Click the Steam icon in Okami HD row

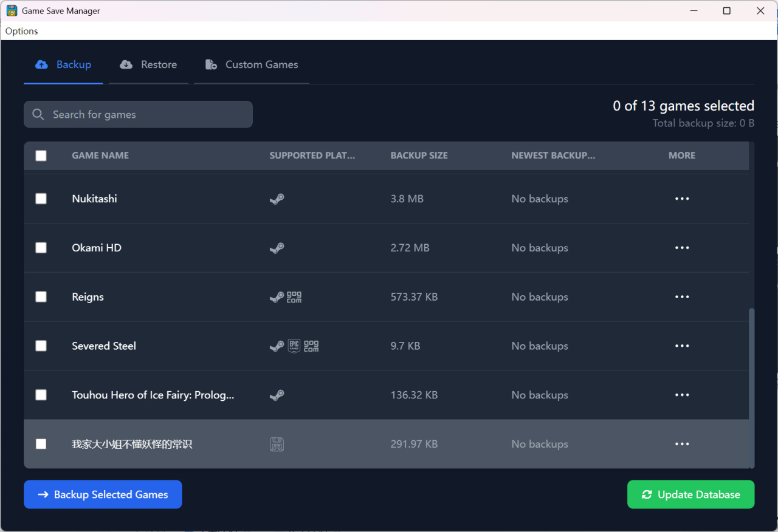[x=277, y=248]
